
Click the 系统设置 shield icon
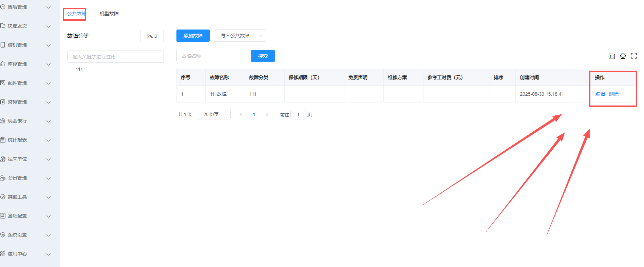tap(3, 235)
